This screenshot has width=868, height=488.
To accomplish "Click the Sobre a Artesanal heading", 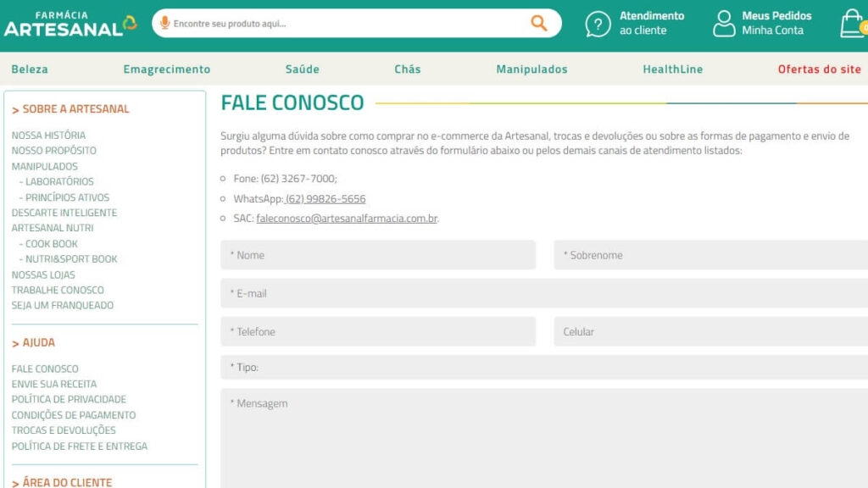I will [70, 109].
